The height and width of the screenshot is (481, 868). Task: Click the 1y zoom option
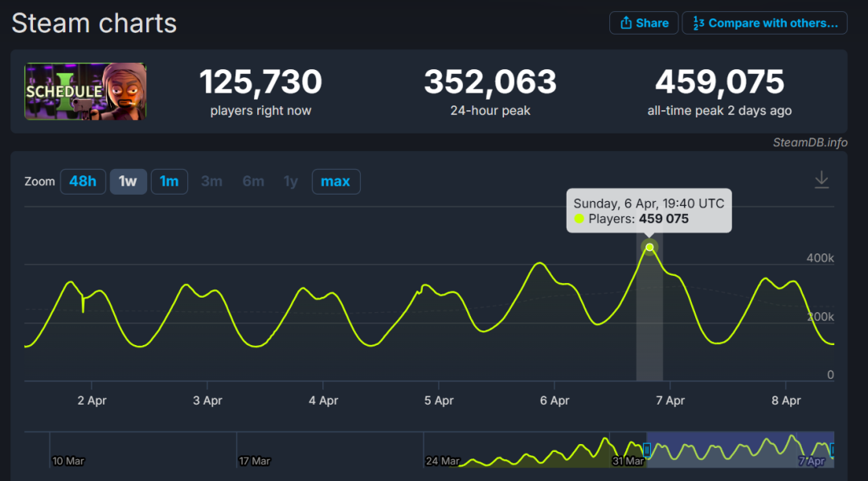pos(291,182)
